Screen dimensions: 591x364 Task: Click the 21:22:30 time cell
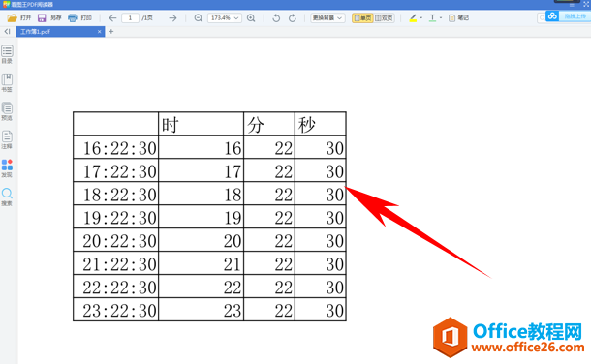pyautogui.click(x=116, y=263)
